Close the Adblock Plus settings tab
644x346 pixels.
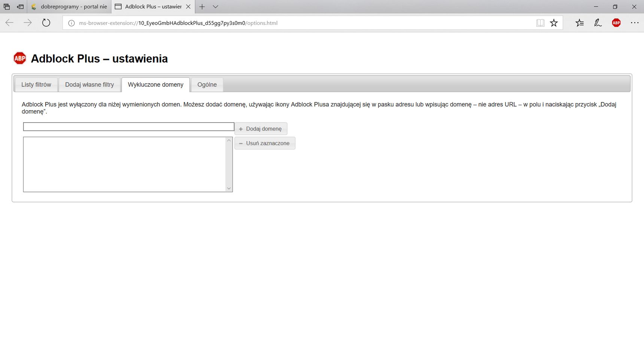pos(188,7)
